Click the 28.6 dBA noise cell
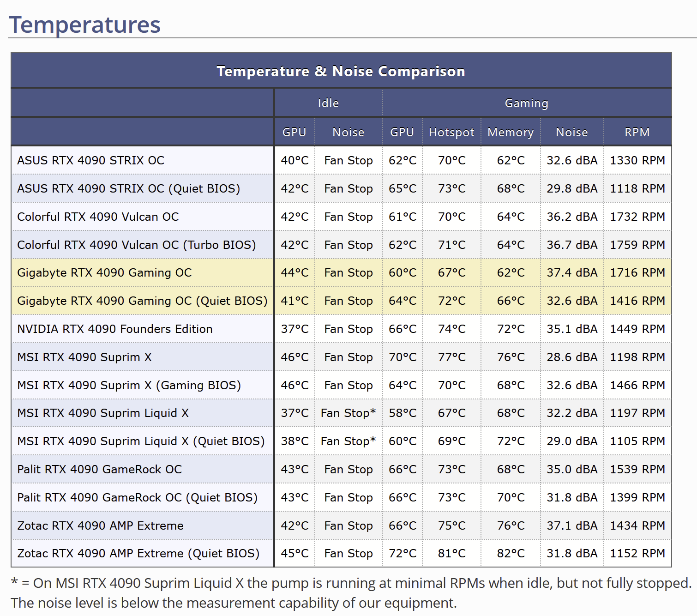The width and height of the screenshot is (697, 616). 572,357
